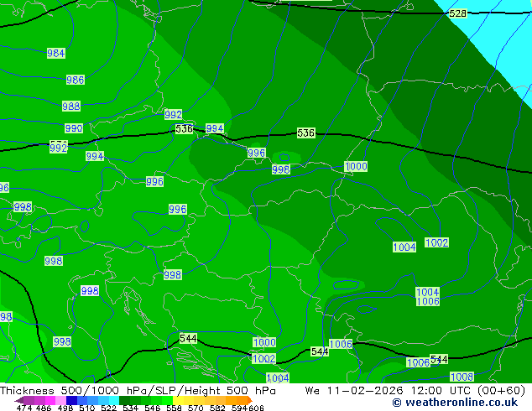Click the legend value 570
Screen dimensions: 532x411
(196, 408)
